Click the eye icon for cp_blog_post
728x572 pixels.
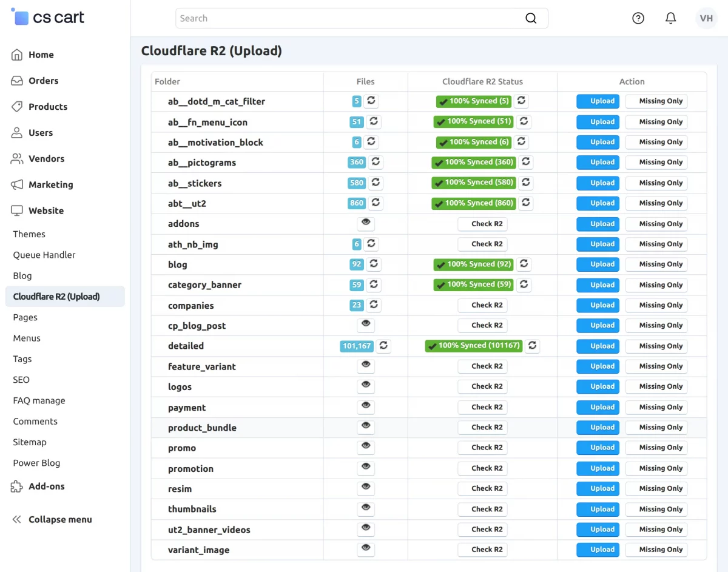[366, 325]
